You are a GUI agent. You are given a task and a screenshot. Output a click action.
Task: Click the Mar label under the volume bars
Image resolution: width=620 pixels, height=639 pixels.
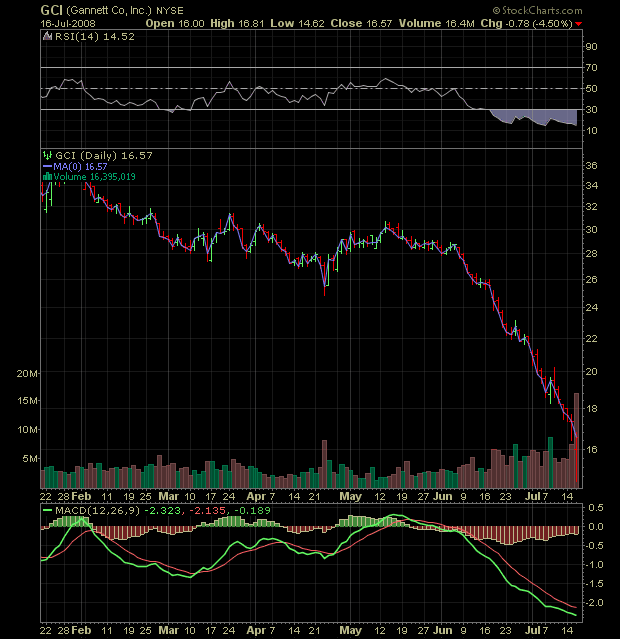[169, 496]
